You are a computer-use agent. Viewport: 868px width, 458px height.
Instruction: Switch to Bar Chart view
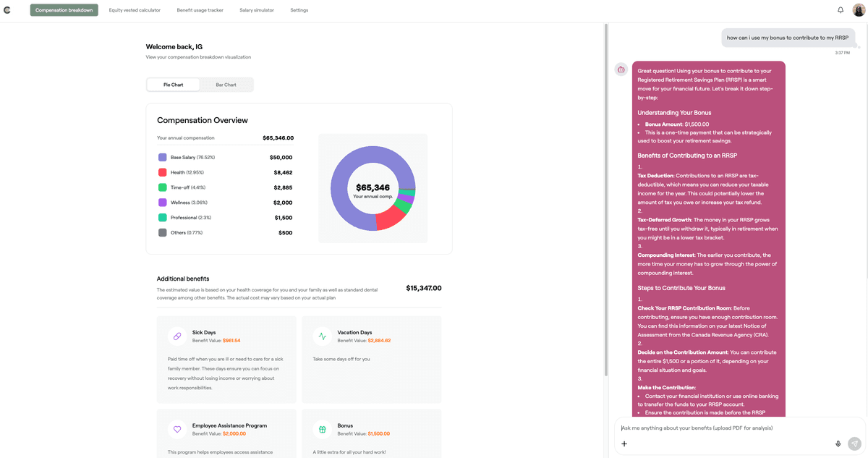(x=226, y=84)
